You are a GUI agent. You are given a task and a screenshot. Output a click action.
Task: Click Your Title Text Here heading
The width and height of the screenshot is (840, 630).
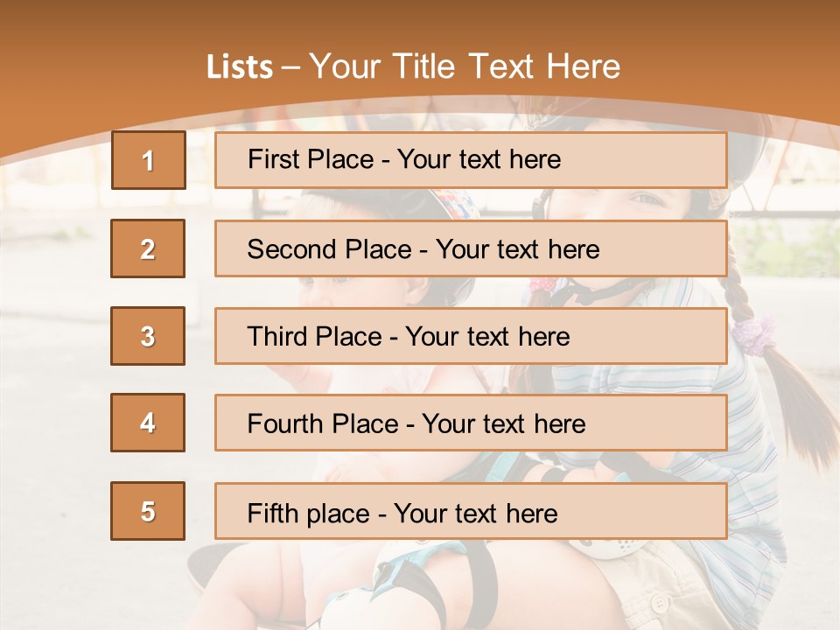coord(465,67)
